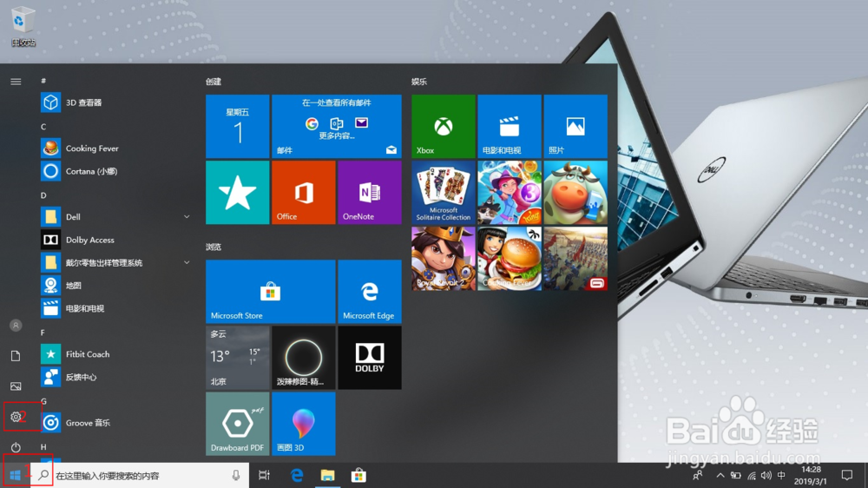The height and width of the screenshot is (488, 868).
Task: Open the 邮件 (Mail) tile
Action: coord(337,126)
